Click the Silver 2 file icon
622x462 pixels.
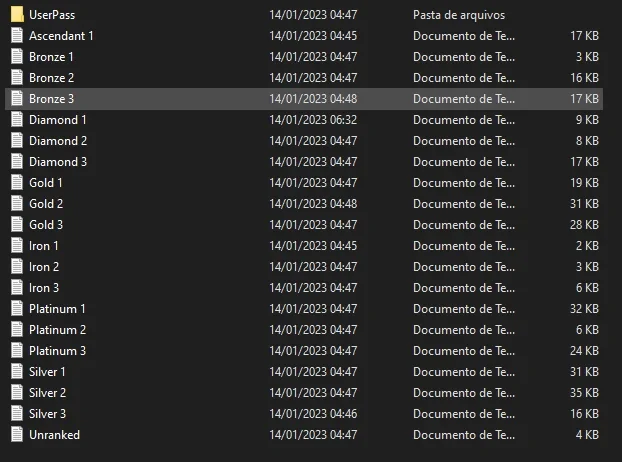17,393
